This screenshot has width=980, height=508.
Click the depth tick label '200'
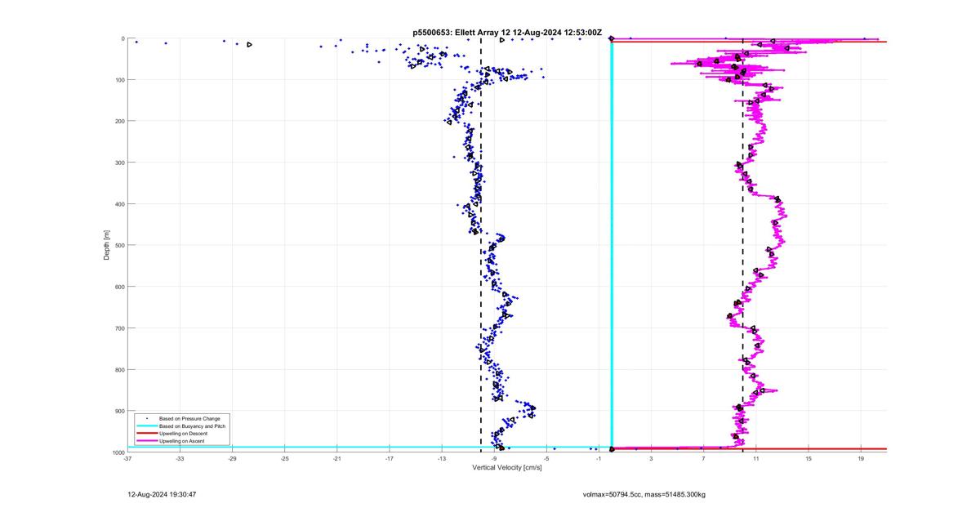point(118,121)
